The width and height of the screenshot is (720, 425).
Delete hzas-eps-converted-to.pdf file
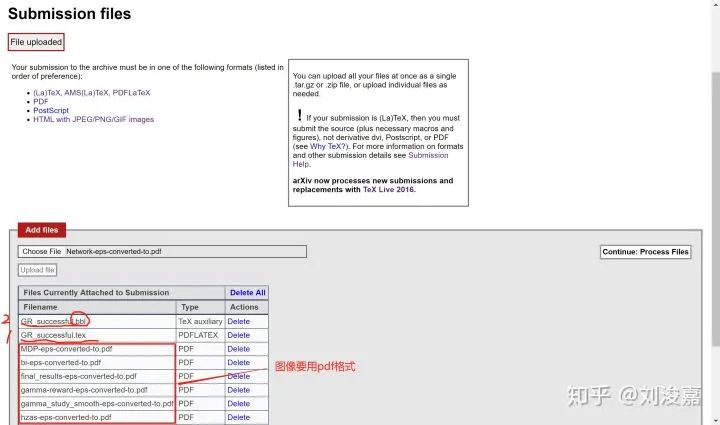238,418
